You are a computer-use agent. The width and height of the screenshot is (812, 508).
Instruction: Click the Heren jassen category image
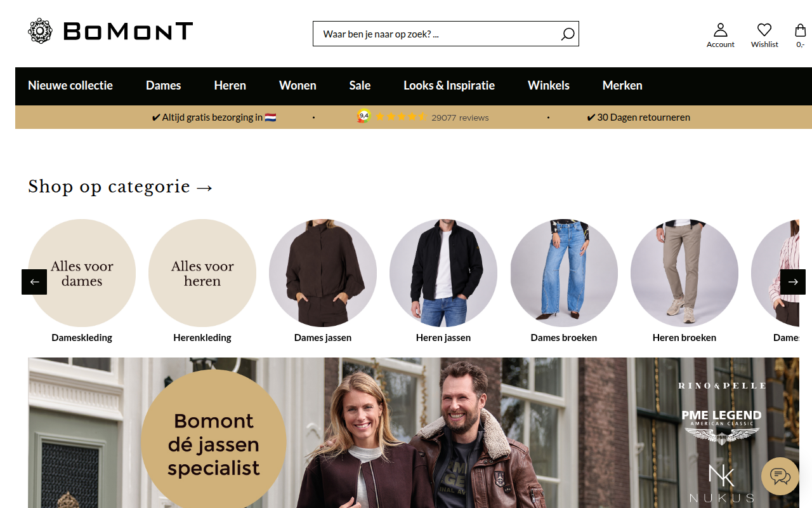tap(443, 273)
